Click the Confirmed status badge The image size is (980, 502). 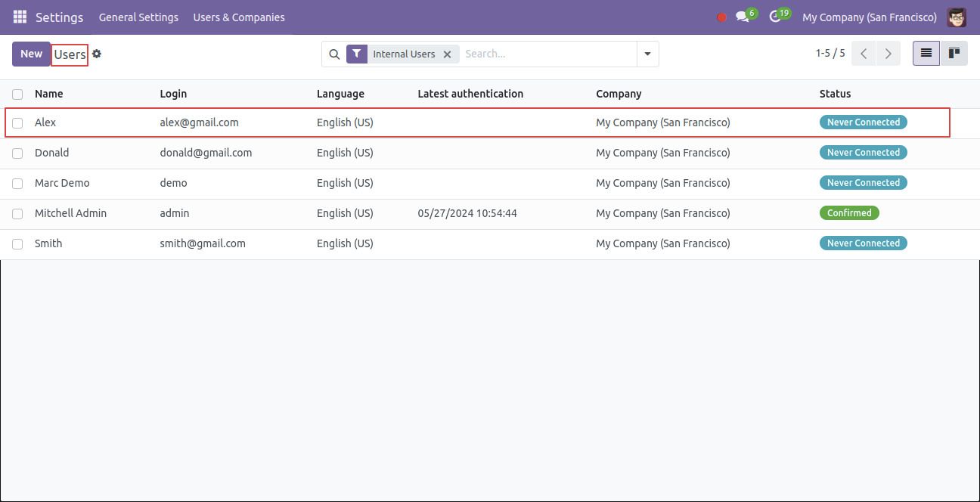(849, 213)
